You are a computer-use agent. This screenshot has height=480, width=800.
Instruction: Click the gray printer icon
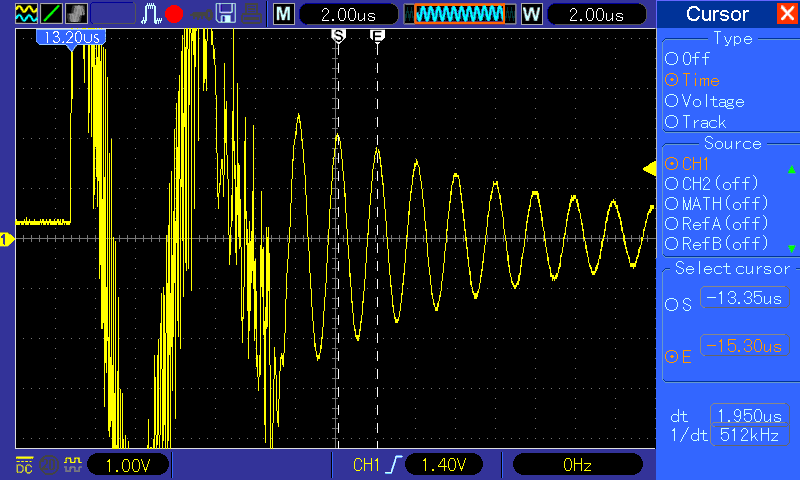252,14
